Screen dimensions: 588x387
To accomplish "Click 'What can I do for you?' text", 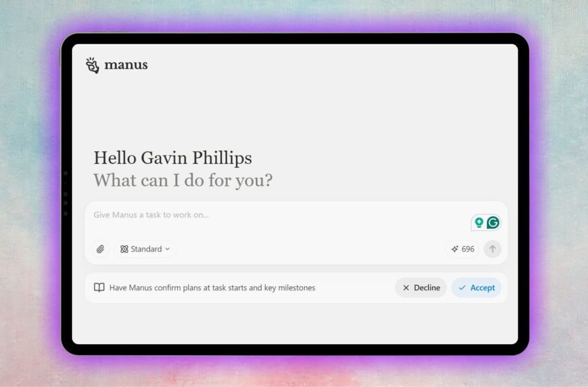I will [183, 180].
